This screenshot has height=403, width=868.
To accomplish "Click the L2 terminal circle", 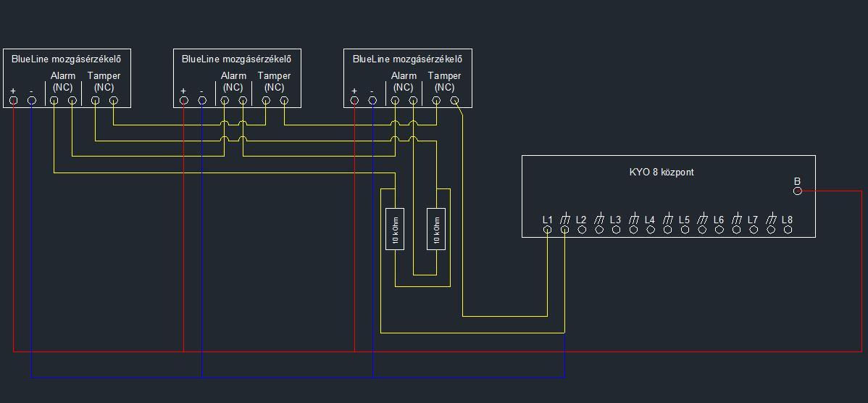I will coord(582,229).
